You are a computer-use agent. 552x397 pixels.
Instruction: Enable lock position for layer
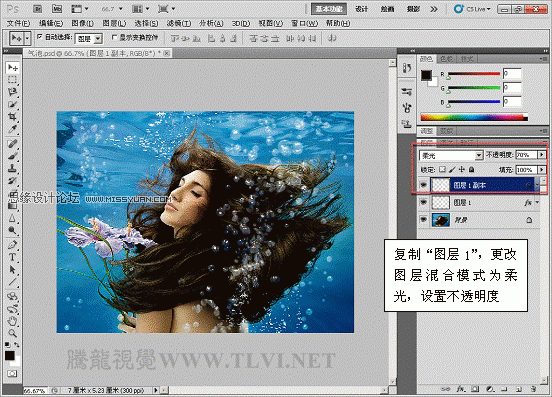(462, 170)
